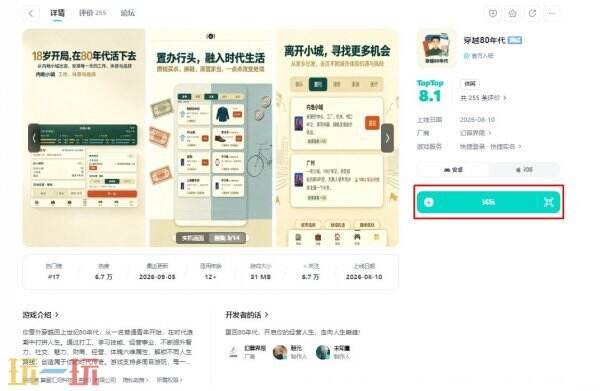Click the star favorite icon at top right

512,13
